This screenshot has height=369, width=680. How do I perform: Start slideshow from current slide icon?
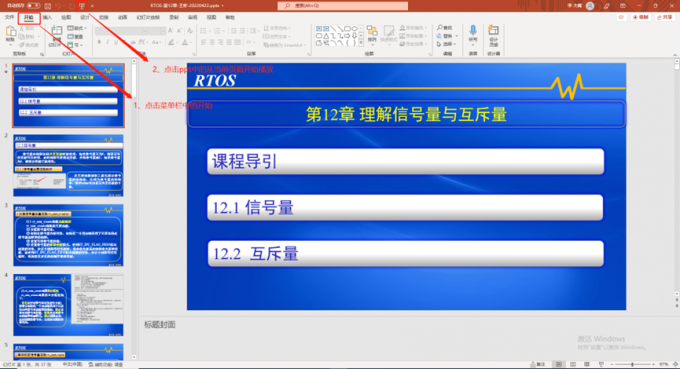tap(82, 6)
